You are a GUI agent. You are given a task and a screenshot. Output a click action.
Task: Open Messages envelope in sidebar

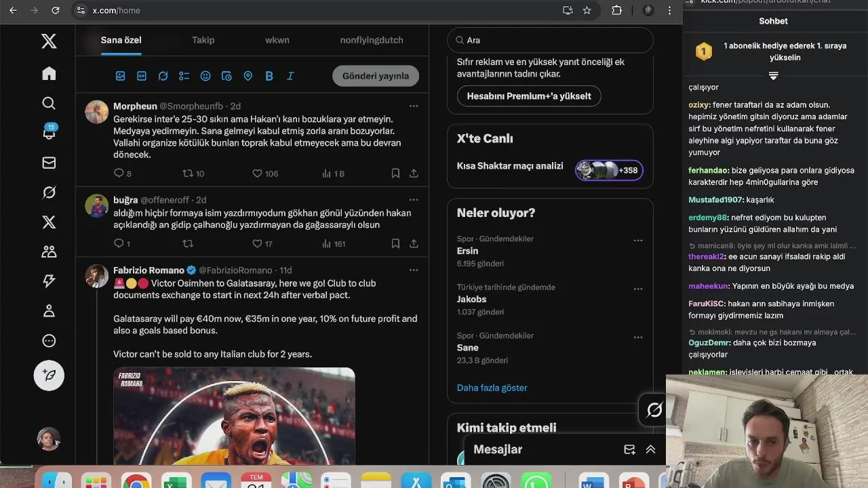click(49, 163)
